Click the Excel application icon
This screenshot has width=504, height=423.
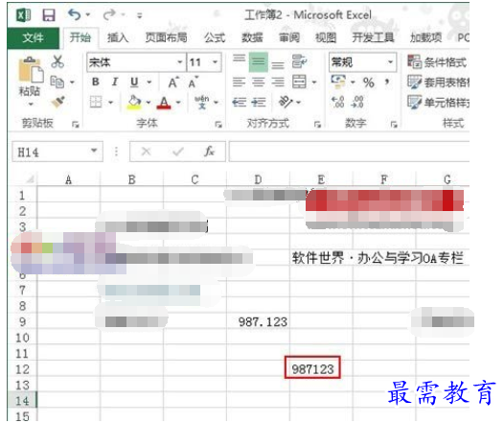click(24, 15)
